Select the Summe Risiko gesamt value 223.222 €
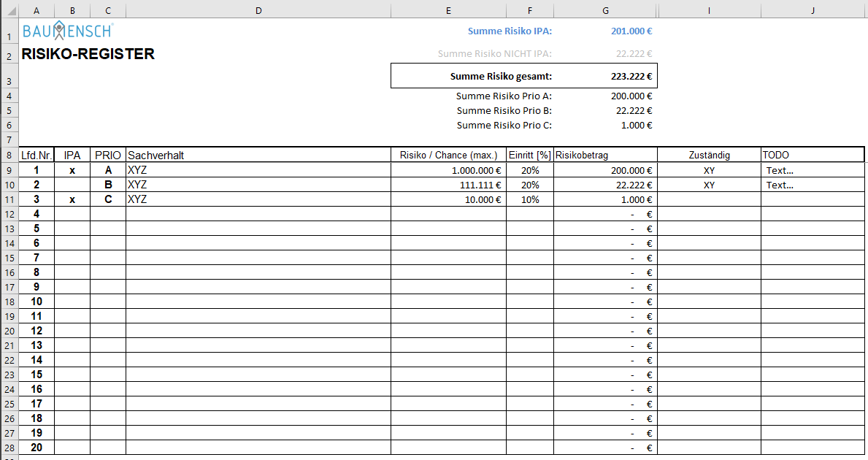Viewport: 868px width, 460px height. (x=631, y=76)
